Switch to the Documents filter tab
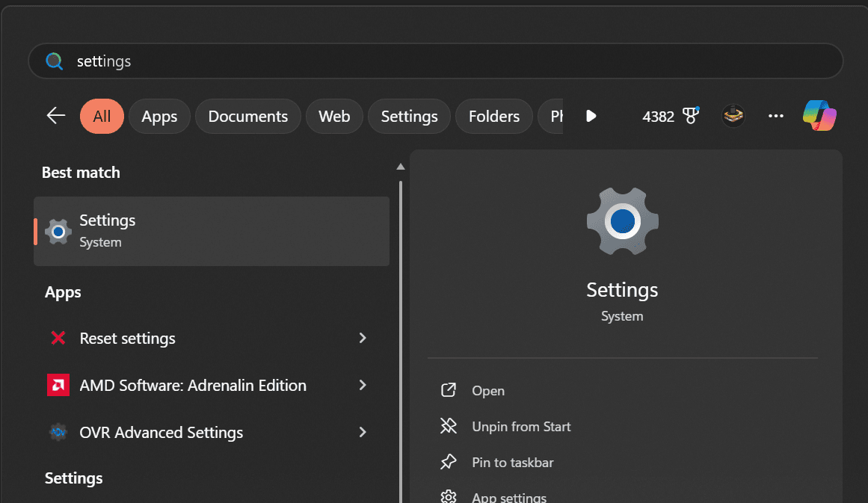The width and height of the screenshot is (868, 503). pos(247,116)
